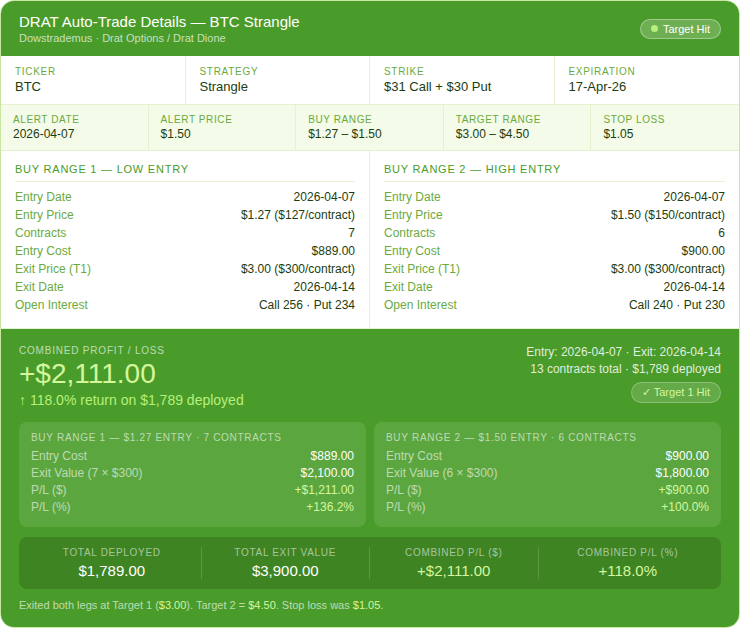Click alert price $1.50 value
Image resolution: width=740 pixels, height=628 pixels.
[175, 134]
